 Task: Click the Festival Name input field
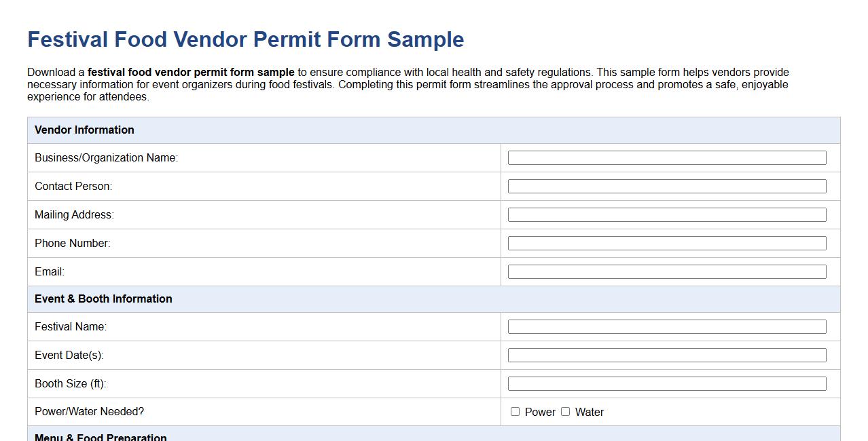[x=666, y=326]
